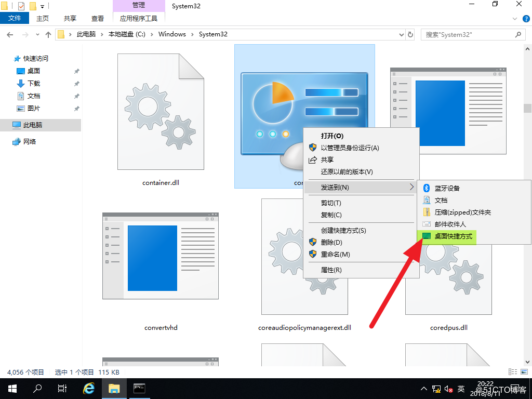Screen dimensions: 532x399
Task: Click System32 in the address bar
Action: click(x=213, y=34)
